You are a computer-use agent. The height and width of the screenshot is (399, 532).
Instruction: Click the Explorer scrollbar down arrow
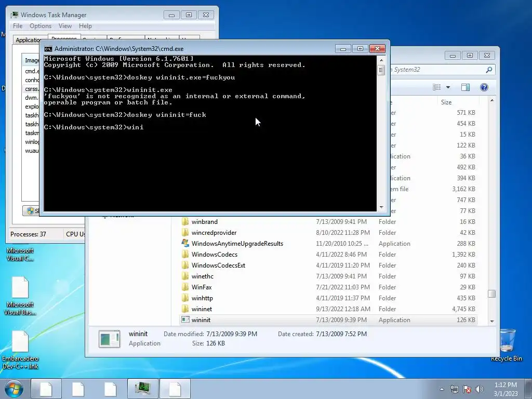coord(492,321)
